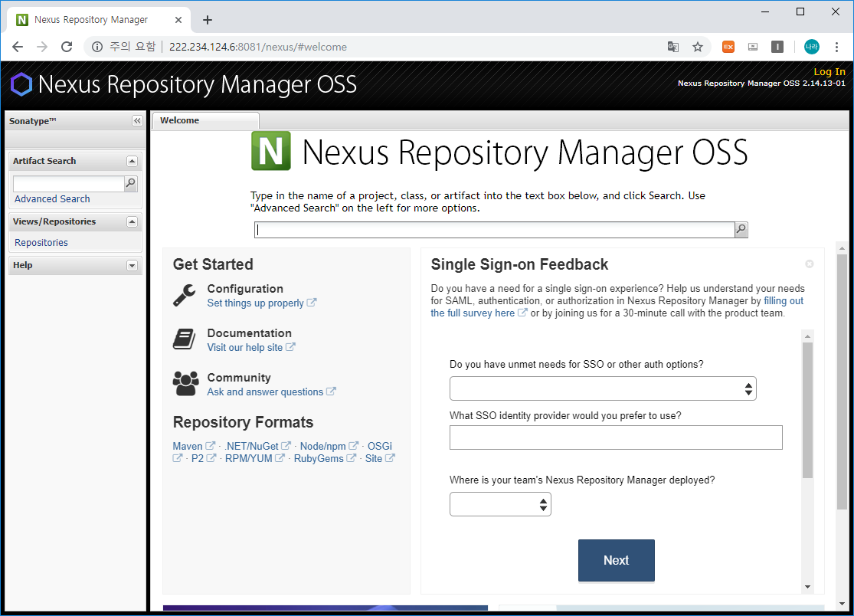Collapse the Artifact Search section
Viewport: 854px width, 616px height.
pos(132,161)
